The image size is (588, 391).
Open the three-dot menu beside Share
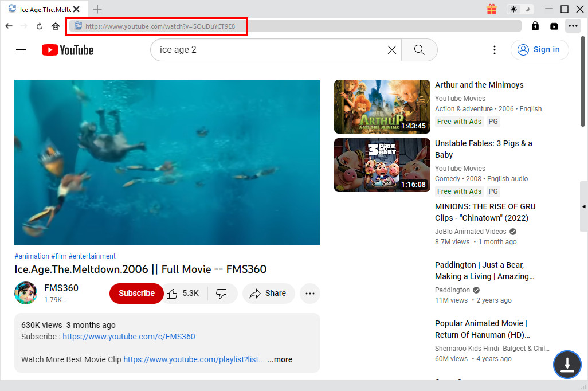pyautogui.click(x=310, y=293)
